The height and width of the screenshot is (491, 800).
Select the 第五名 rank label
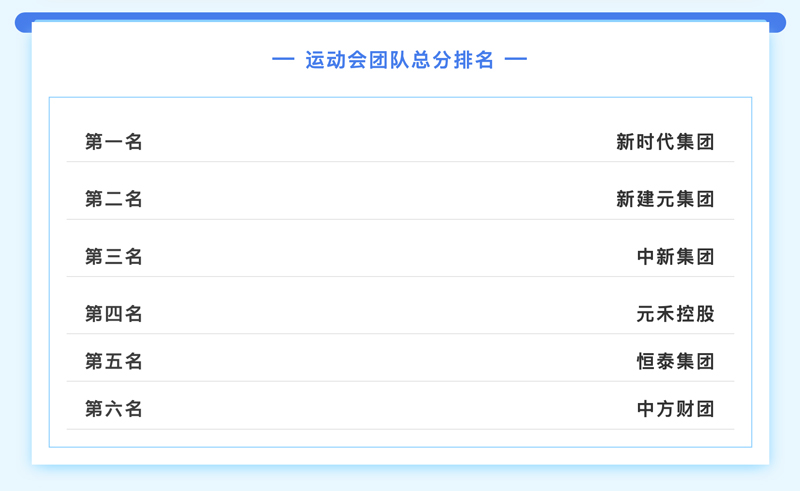pyautogui.click(x=113, y=361)
